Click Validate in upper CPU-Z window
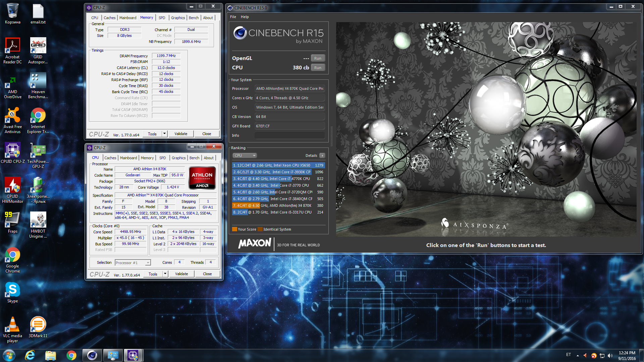 click(181, 134)
